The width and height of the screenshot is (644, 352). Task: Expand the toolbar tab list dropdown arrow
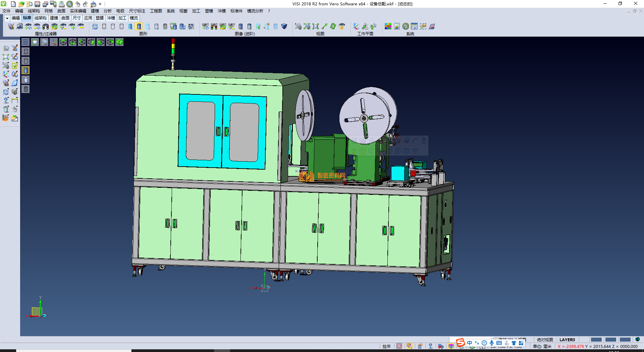(x=7, y=18)
